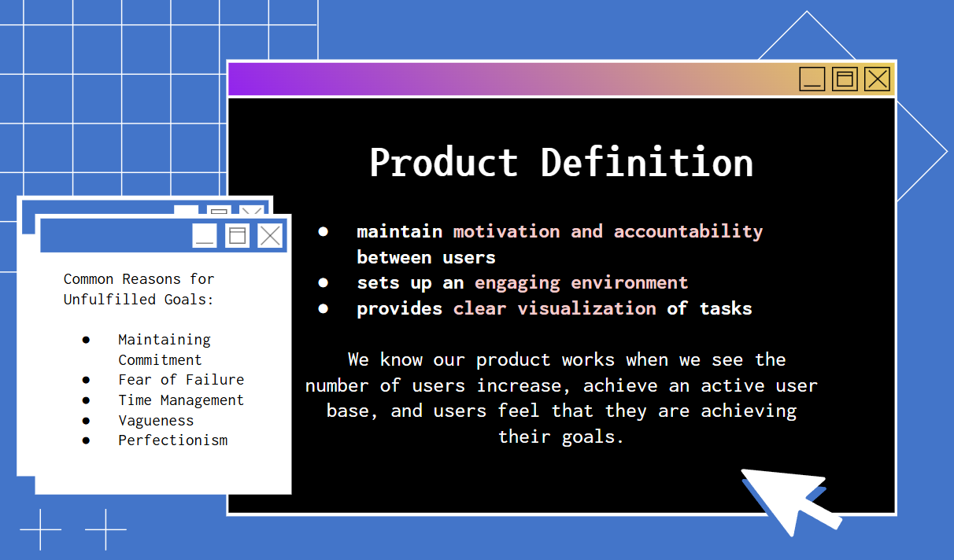Viewport: 954px width, 560px height.
Task: Select the bullet next to 'maintain motivation'
Action: point(324,230)
